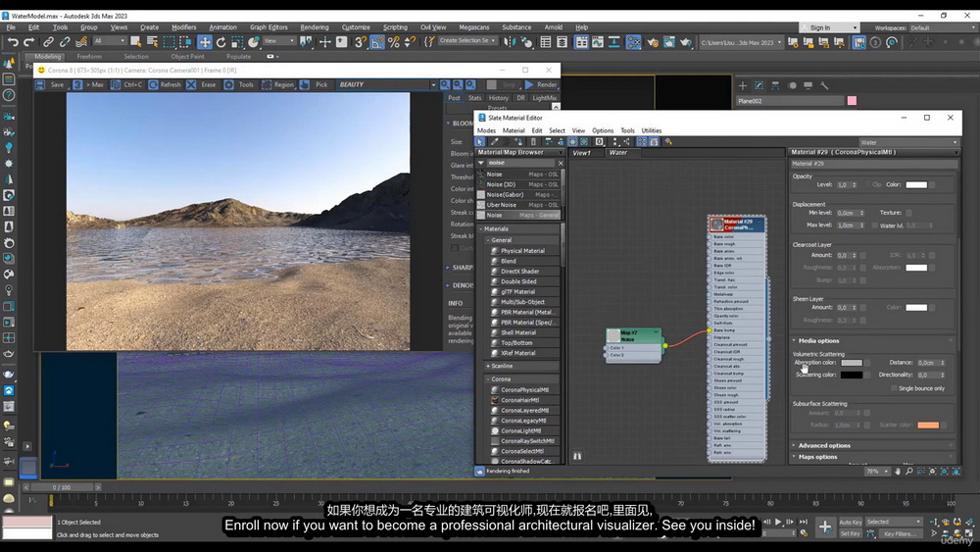Click the Redo arrow in main toolbar

click(28, 42)
